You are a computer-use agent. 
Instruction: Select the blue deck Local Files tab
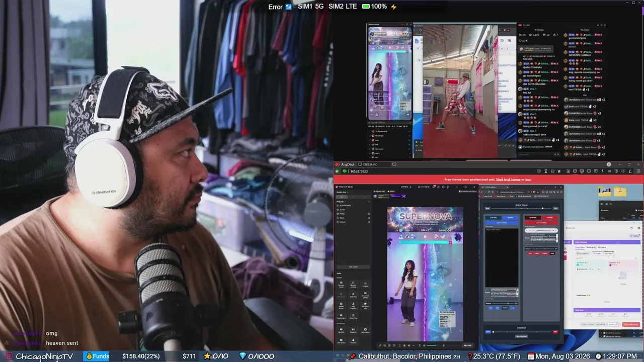pyautogui.click(x=493, y=218)
